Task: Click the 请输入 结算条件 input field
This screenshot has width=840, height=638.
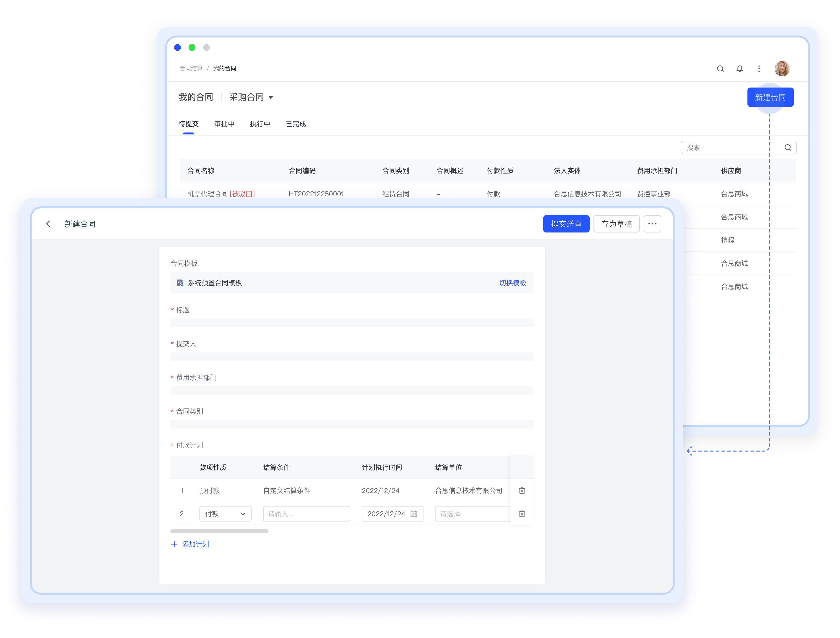Action: tap(306, 514)
